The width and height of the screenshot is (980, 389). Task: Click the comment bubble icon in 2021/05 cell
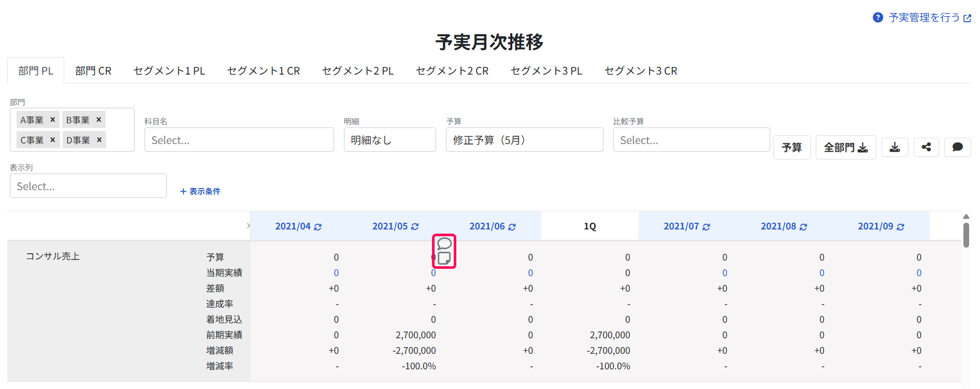coord(444,243)
